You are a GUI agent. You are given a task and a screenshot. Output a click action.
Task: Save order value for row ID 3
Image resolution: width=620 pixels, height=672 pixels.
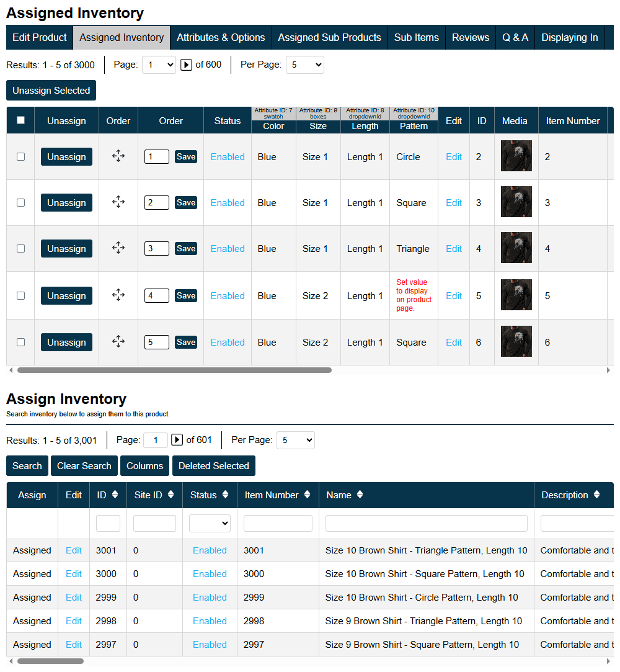pos(186,202)
